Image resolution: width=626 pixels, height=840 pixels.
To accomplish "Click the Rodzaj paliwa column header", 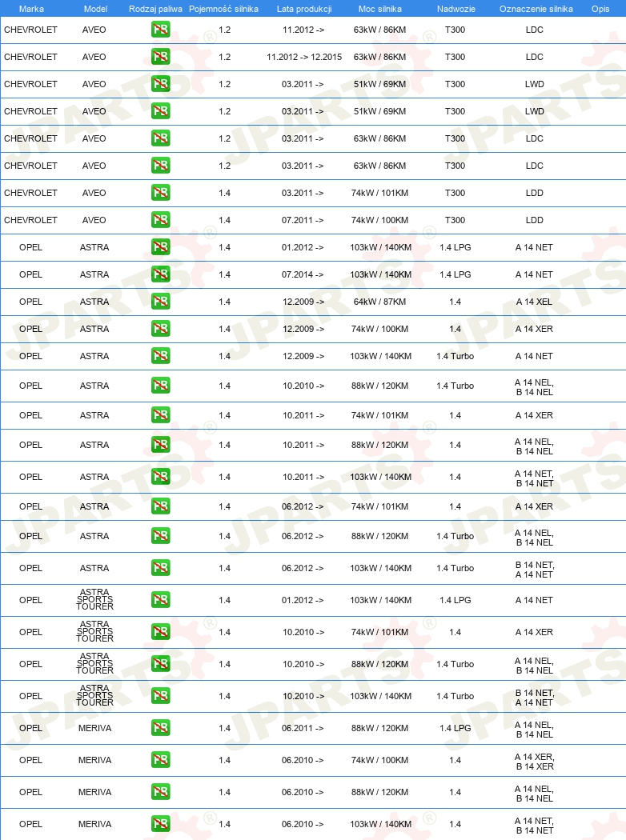I will click(155, 9).
